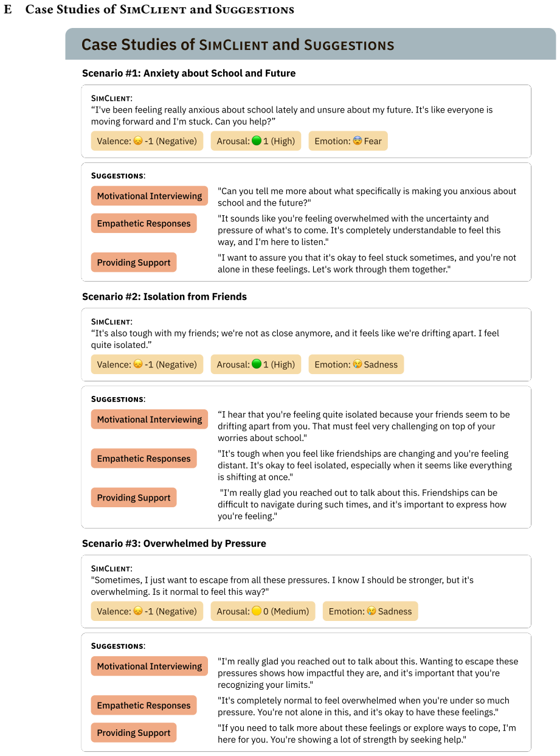The width and height of the screenshot is (560, 756).
Task: Click the fearful face emoji beside Fear
Action: point(357,141)
